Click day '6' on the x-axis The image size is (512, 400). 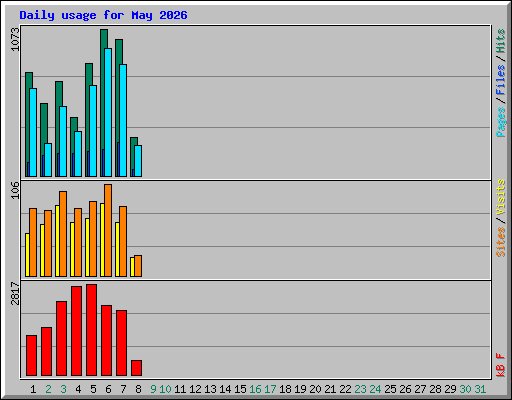coord(108,389)
